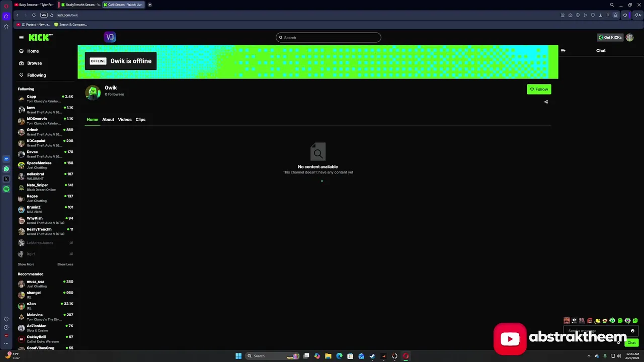Open Spotify in Opera sidebar
The height and width of the screenshot is (362, 644).
click(x=6, y=189)
